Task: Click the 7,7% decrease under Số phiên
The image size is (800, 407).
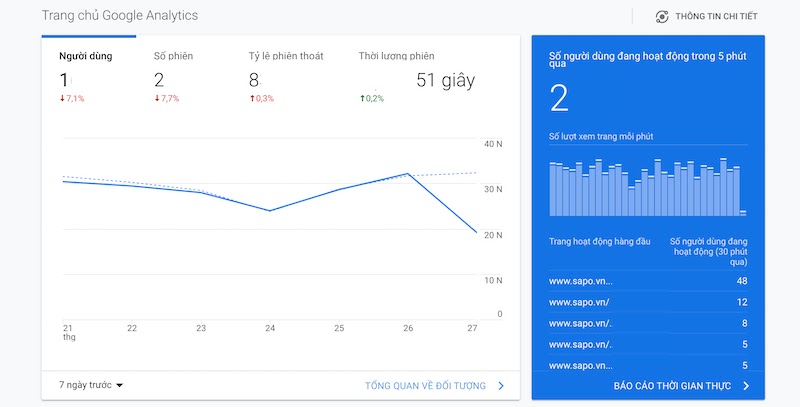Action: [x=167, y=98]
